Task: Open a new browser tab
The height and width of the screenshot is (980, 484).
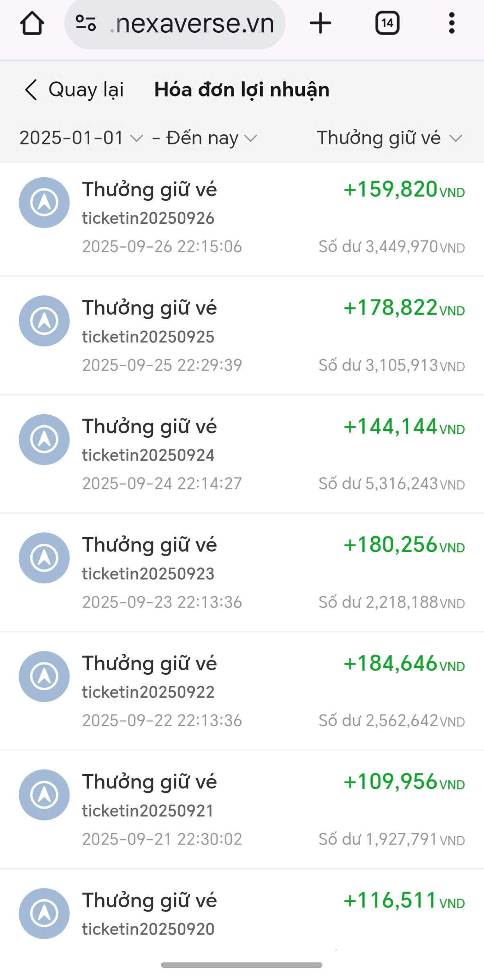Action: coord(320,23)
